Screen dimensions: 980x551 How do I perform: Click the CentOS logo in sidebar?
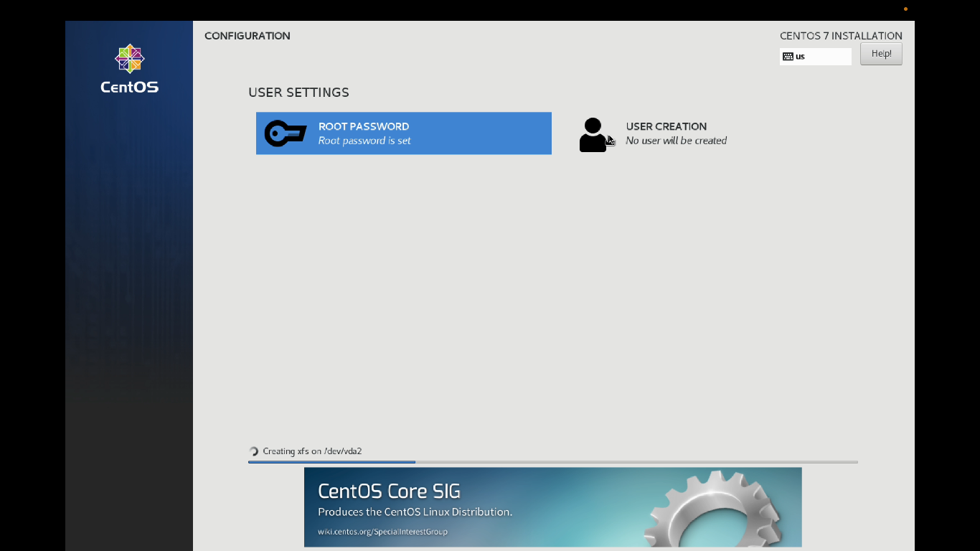tap(130, 69)
